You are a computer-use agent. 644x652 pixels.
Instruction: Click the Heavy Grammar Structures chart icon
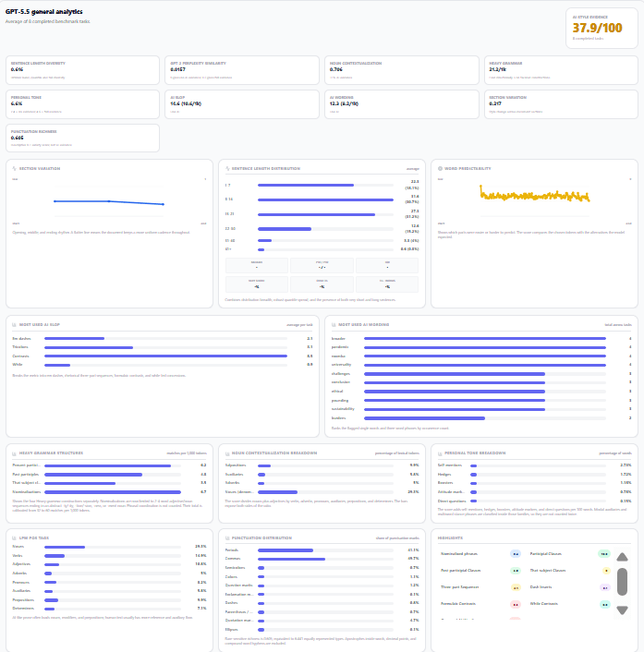(14, 453)
